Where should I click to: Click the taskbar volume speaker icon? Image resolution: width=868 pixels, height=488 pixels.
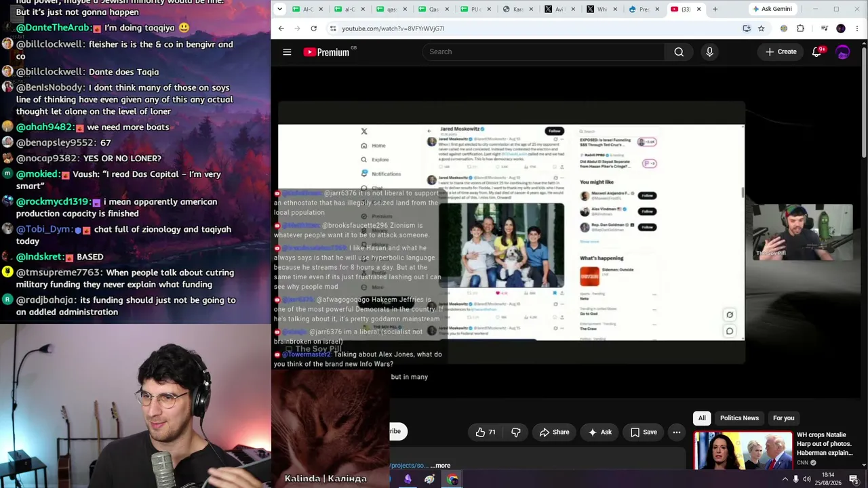808,479
